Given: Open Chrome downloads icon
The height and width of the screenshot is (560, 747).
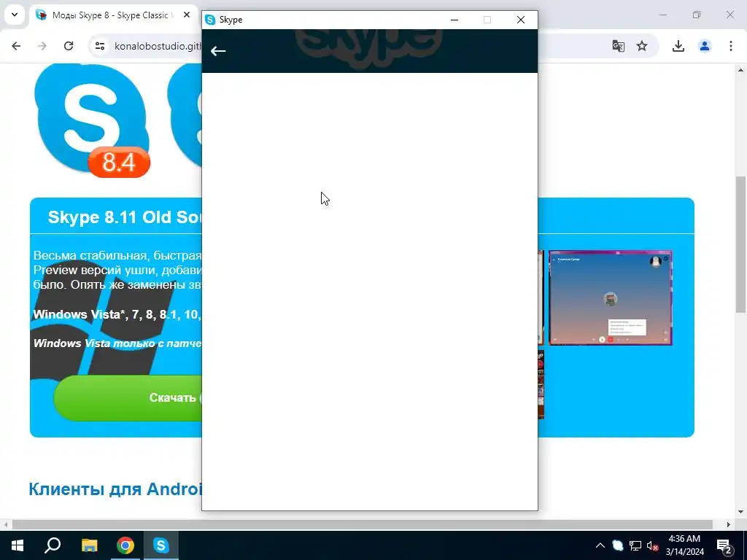Looking at the screenshot, I should tap(678, 46).
